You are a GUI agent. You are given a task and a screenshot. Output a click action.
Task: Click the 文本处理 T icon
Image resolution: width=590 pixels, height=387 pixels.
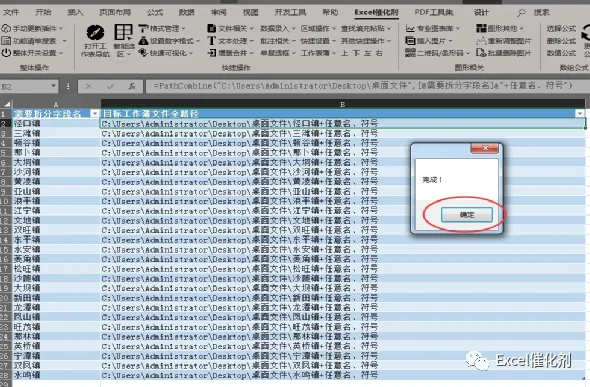(212, 41)
